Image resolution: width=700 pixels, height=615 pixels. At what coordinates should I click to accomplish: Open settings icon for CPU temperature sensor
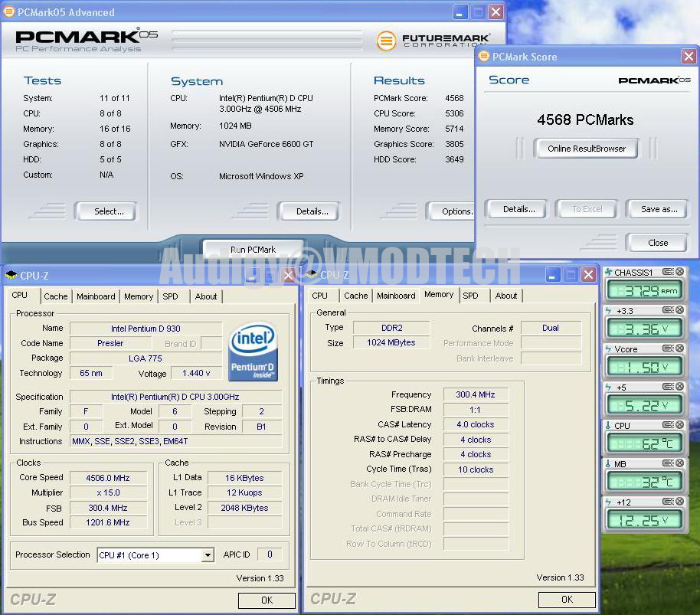point(668,425)
